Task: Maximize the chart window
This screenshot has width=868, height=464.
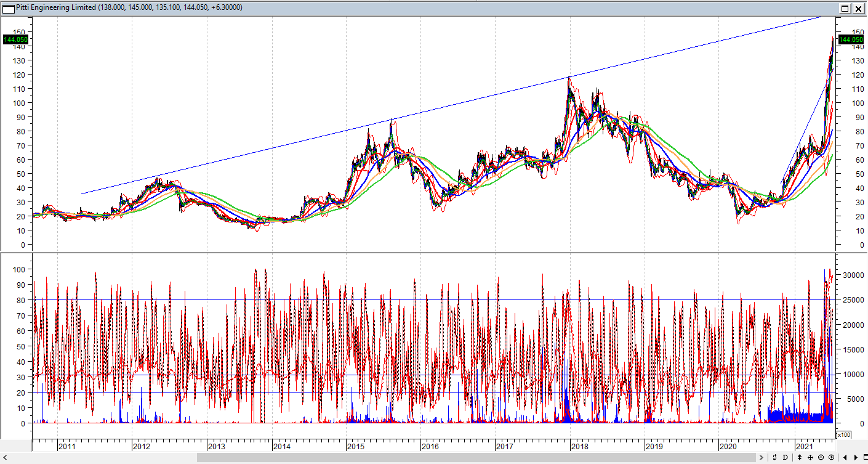Action: click(845, 8)
